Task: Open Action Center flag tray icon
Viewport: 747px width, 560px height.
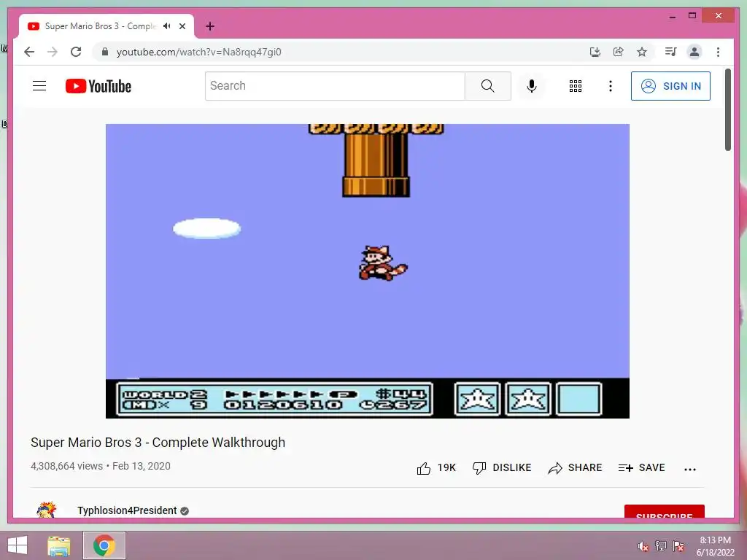Action: click(x=678, y=546)
